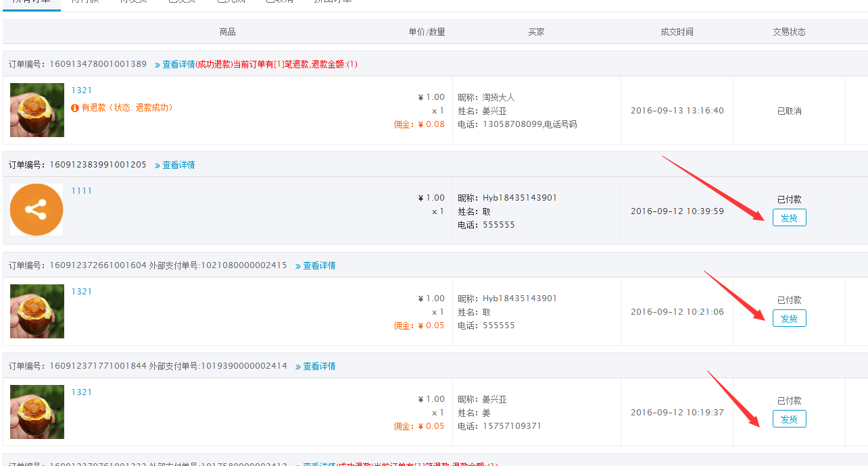The height and width of the screenshot is (466, 868).
Task: Open 查看详情 for order 160912371771001844
Action: click(319, 366)
